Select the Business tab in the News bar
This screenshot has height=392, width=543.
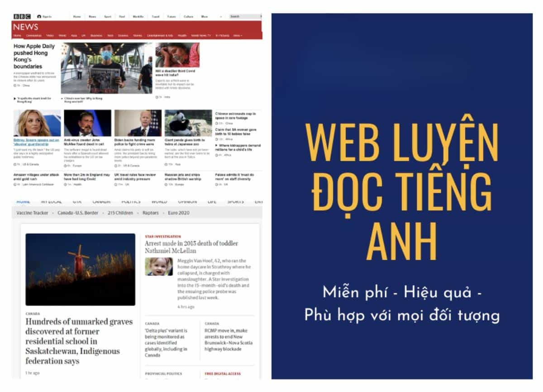(x=96, y=35)
